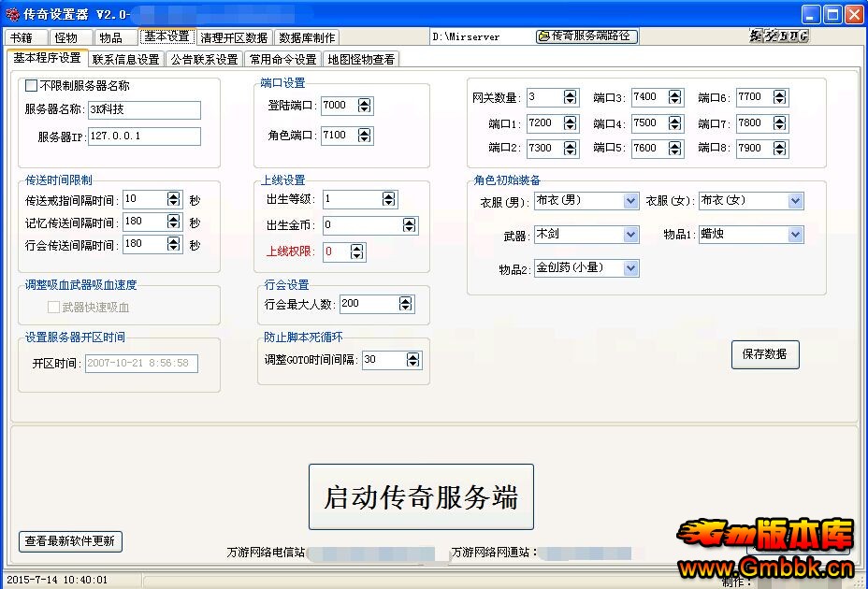
Task: Click the 启动传奇服务端 button
Action: click(421, 496)
